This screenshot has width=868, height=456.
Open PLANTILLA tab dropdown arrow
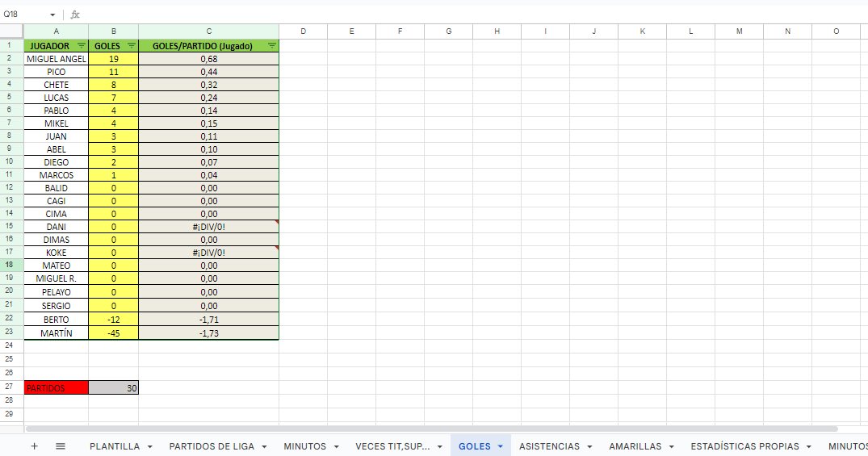click(x=150, y=446)
